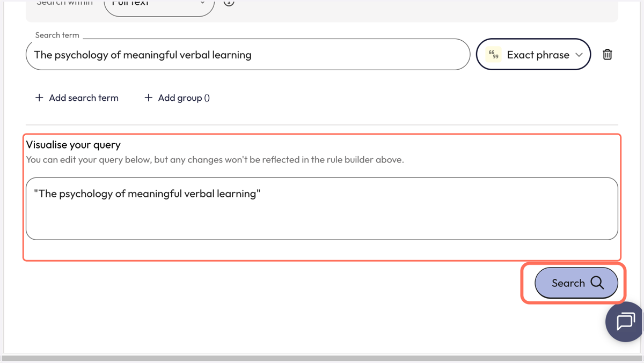Focus the Search term input field
This screenshot has height=363, width=644.
coord(248,54)
